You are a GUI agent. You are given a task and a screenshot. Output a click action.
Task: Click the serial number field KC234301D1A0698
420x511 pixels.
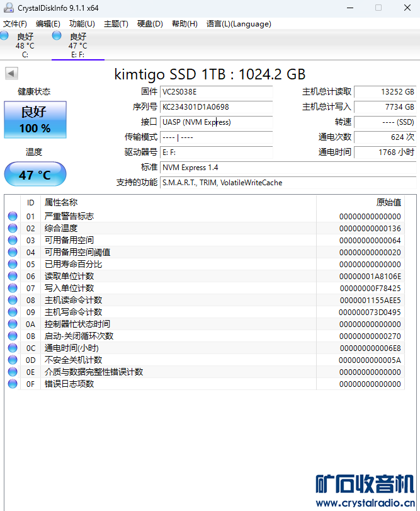pyautogui.click(x=216, y=107)
